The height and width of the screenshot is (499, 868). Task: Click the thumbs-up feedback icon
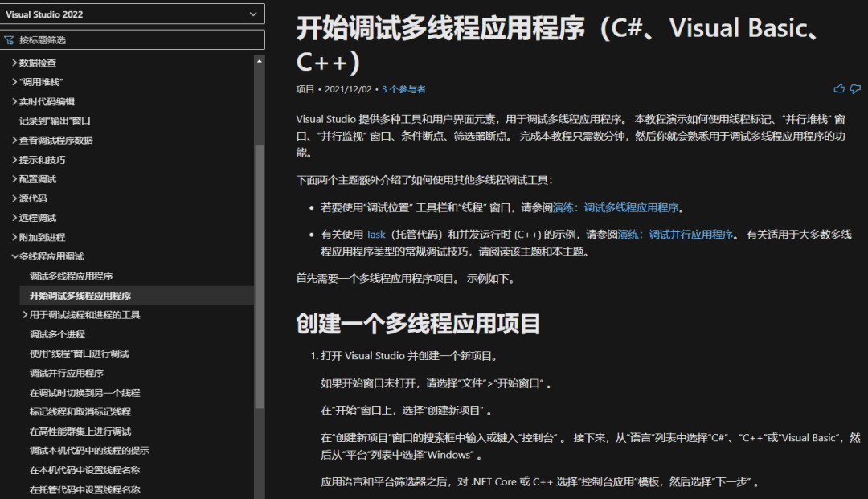[x=839, y=88]
